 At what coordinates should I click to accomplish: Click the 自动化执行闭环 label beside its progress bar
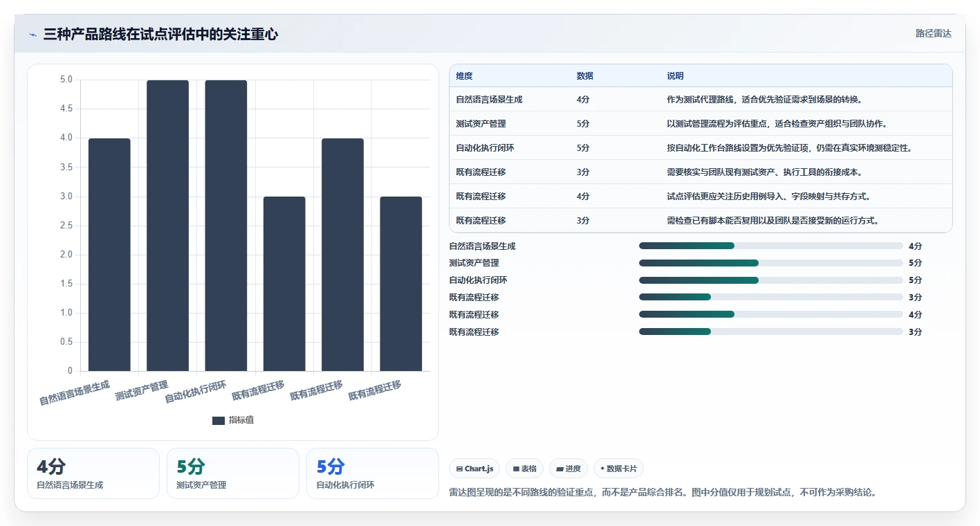click(478, 280)
